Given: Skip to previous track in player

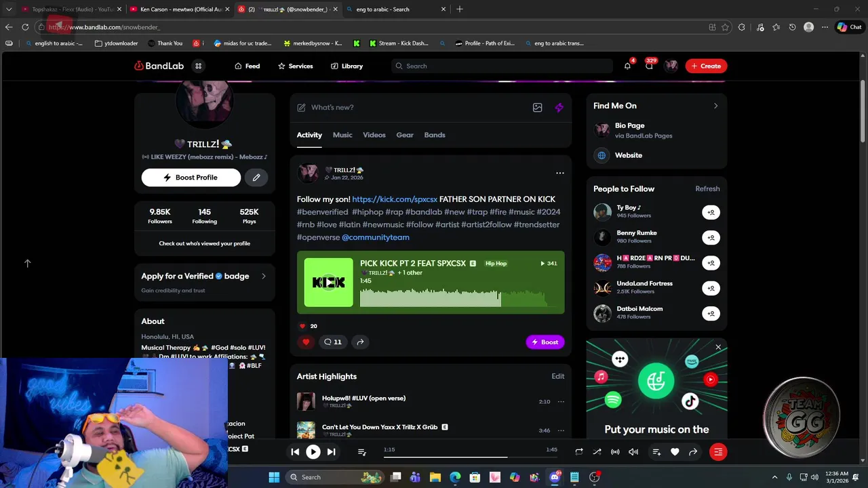Looking at the screenshot, I should 295,452.
